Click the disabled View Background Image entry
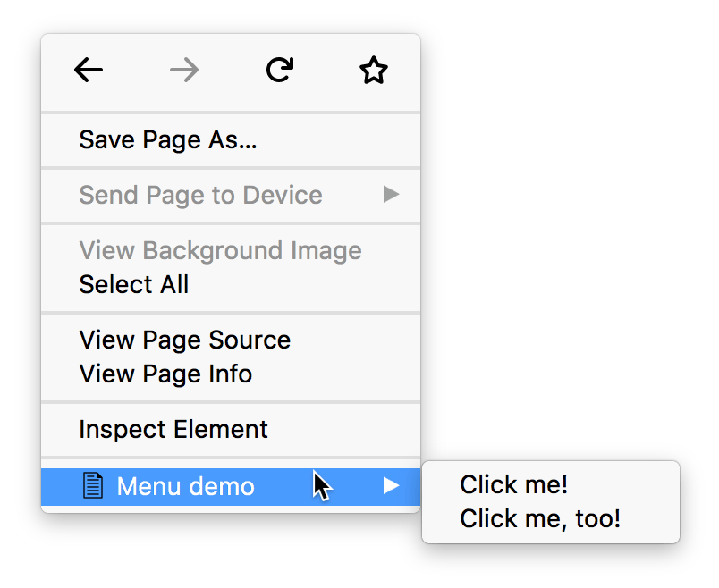The width and height of the screenshot is (719, 588). point(219,250)
